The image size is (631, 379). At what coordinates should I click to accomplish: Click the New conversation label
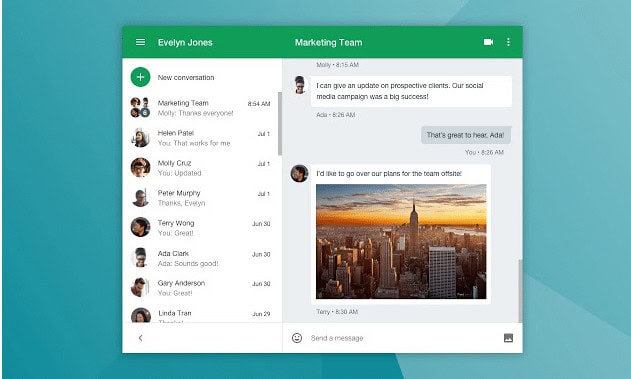coord(186,77)
